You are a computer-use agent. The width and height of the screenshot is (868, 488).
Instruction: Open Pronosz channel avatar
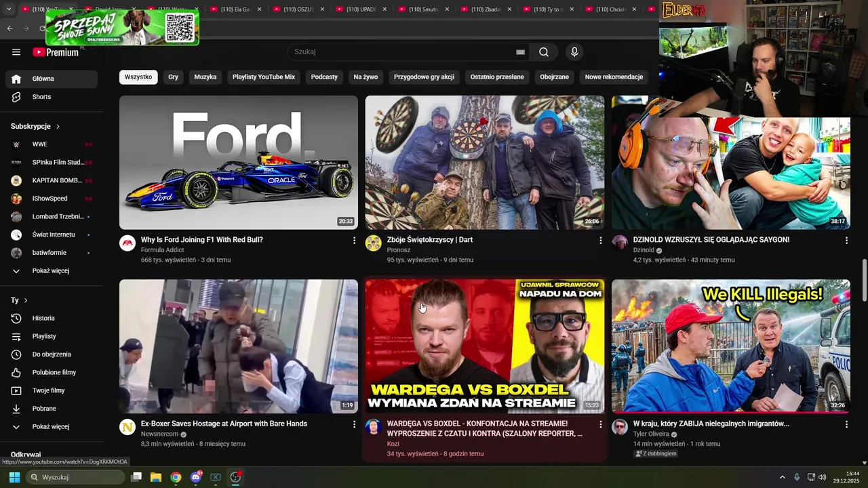coord(374,243)
